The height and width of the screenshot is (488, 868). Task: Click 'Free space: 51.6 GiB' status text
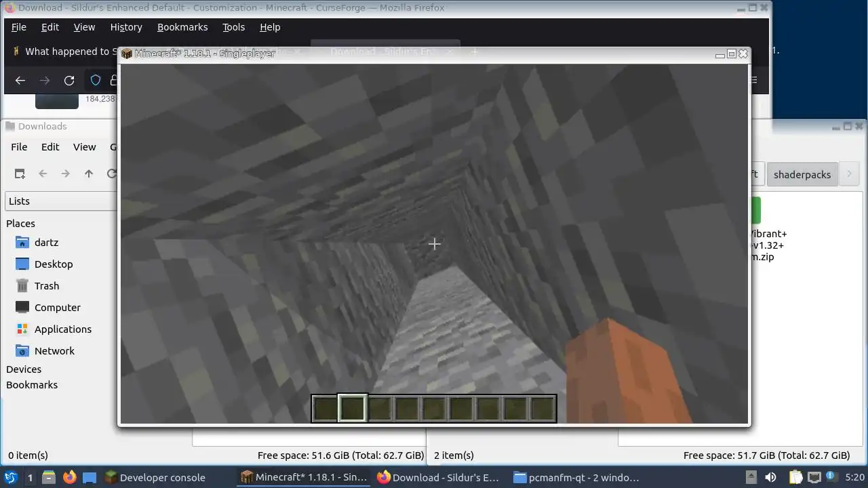(x=340, y=455)
